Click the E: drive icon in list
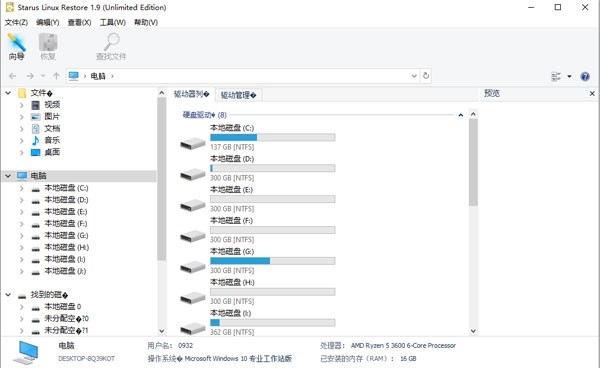The height and width of the screenshot is (368, 600). 193,205
